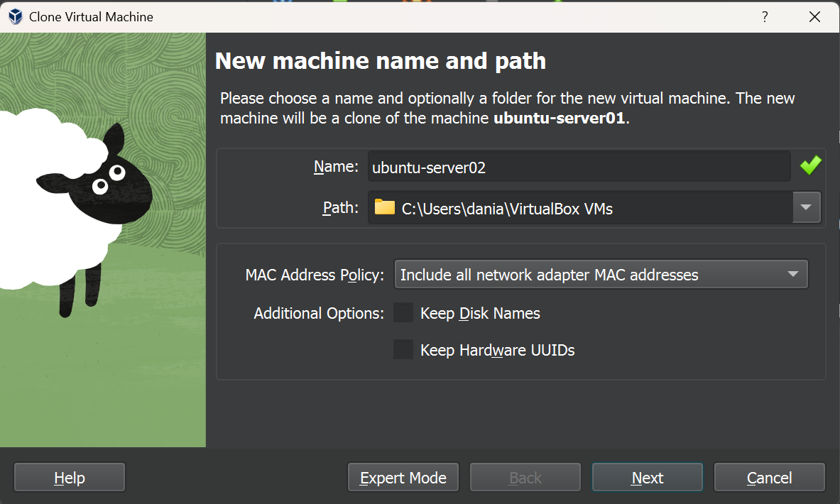840x504 pixels.
Task: Click the green checkmark beside Name field
Action: [x=810, y=166]
